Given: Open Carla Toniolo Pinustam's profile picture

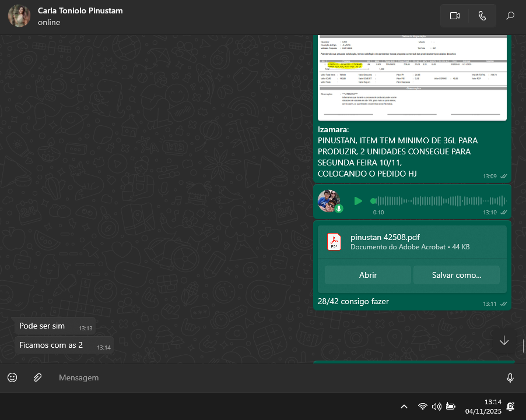Looking at the screenshot, I should coord(19,16).
